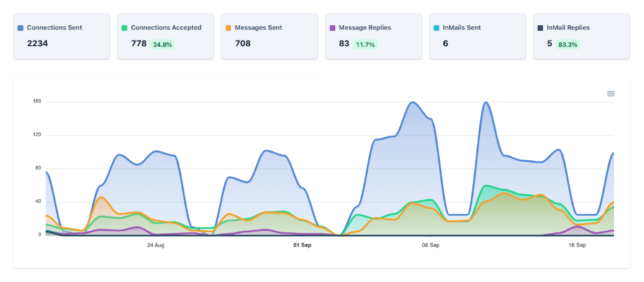Click the green Connections Accepted color swatch
This screenshot has width=644, height=282.
pyautogui.click(x=124, y=28)
